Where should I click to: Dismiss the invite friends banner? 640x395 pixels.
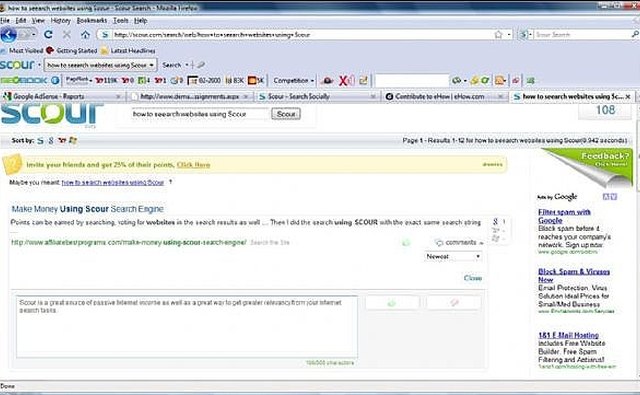pyautogui.click(x=493, y=164)
